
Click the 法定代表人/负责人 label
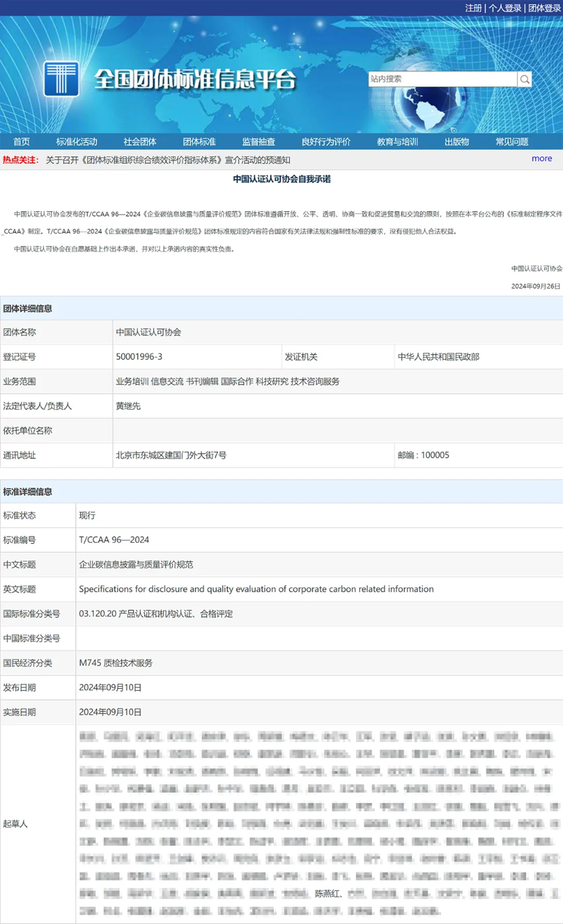(37, 406)
